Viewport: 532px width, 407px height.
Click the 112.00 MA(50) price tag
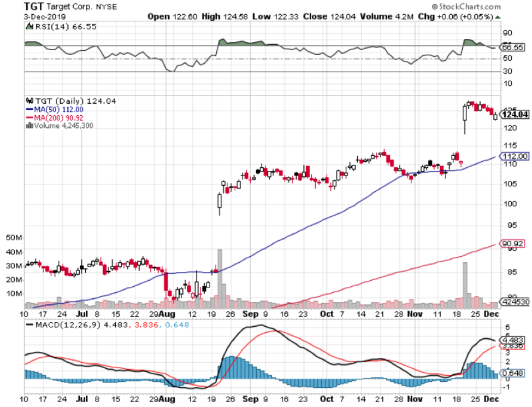click(x=515, y=156)
